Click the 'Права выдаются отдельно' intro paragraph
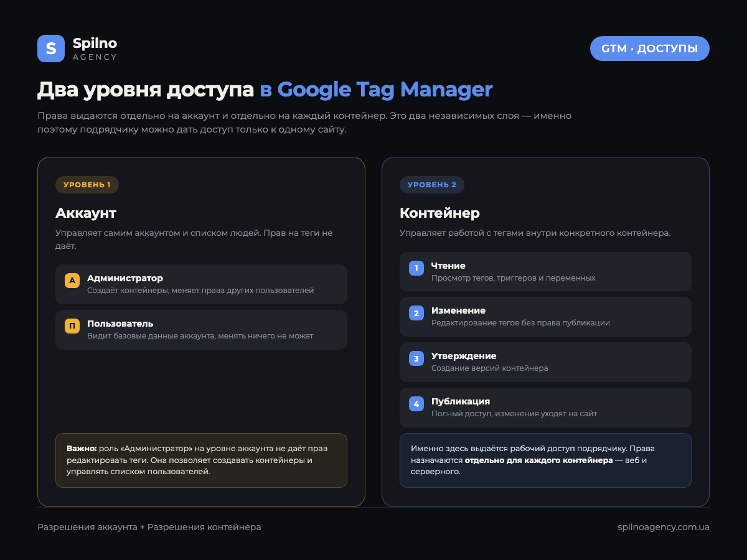The image size is (747, 560). 304,123
